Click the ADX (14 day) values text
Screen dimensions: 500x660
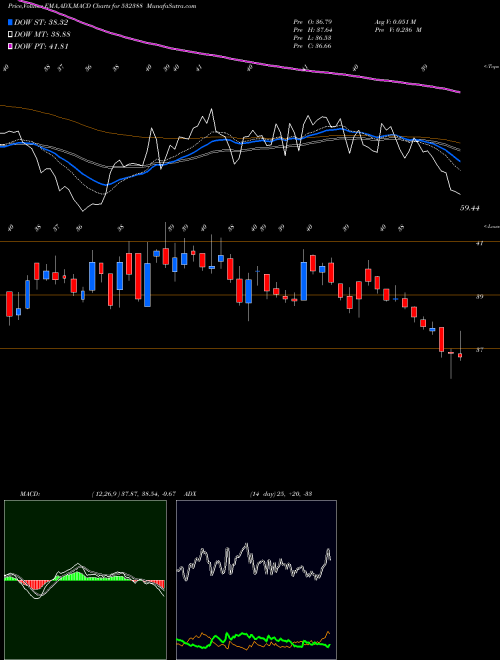click(281, 493)
